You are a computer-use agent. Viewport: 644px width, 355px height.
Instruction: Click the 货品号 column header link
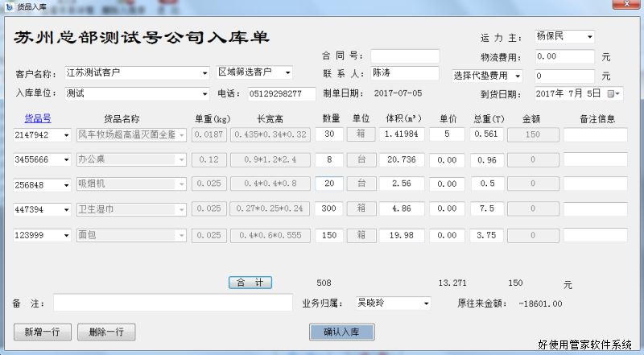coord(37,118)
